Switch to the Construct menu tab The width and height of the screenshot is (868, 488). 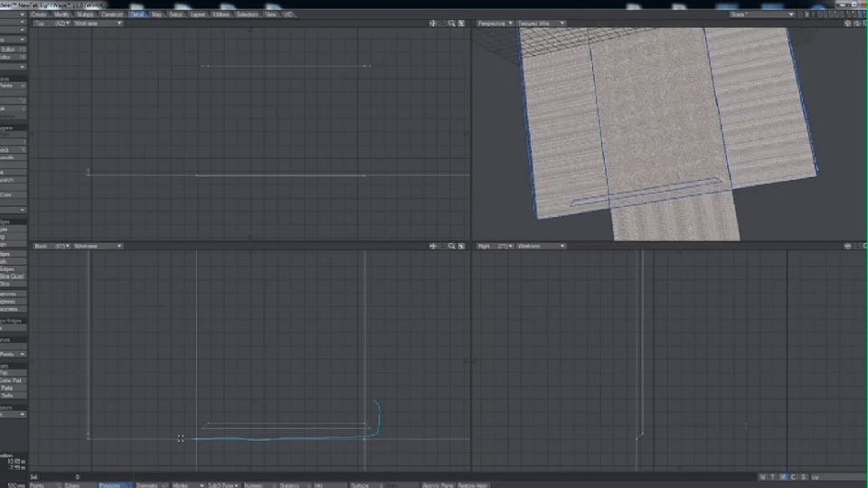pyautogui.click(x=112, y=14)
